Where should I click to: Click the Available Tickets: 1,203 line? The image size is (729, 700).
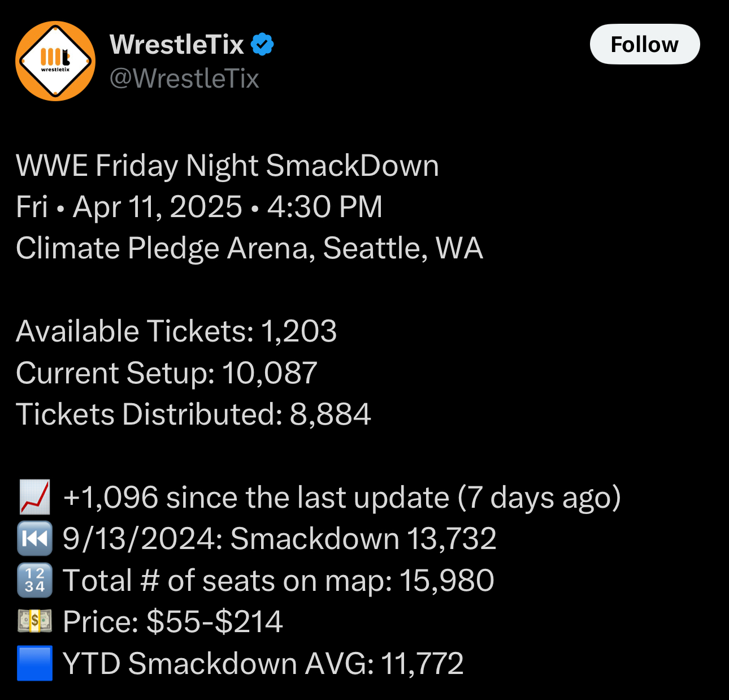[x=176, y=331]
